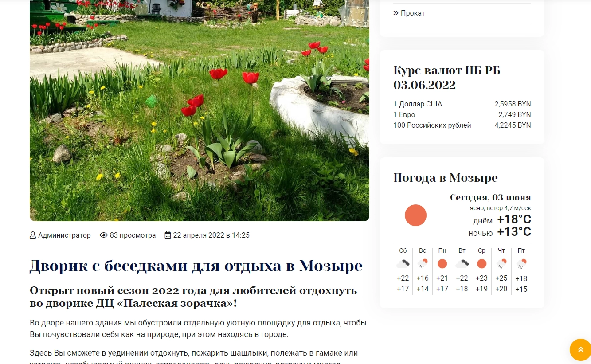The image size is (591, 364).
Task: Click the garden photo with red tulips
Action: click(x=199, y=111)
